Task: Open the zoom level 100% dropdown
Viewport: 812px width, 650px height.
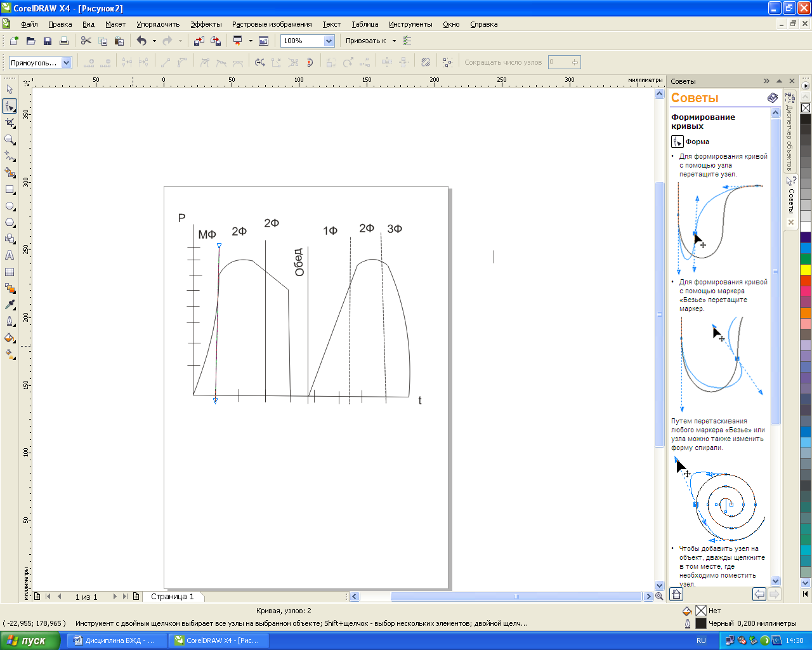Action: coord(329,41)
